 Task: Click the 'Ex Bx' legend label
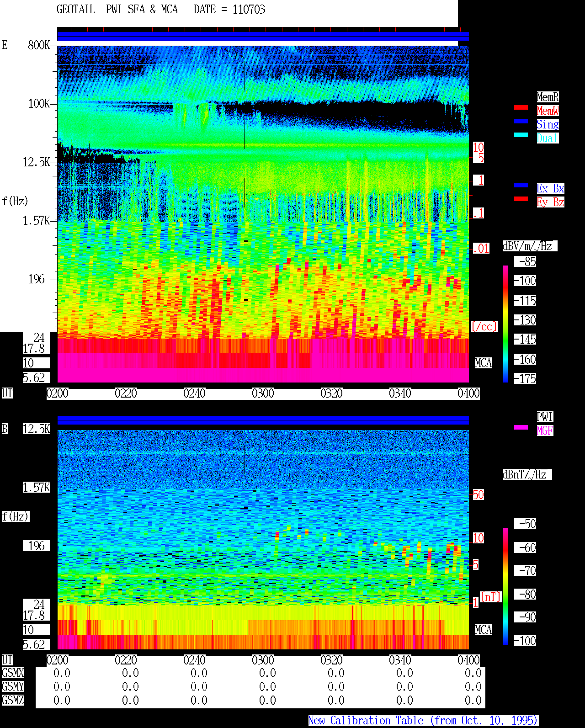point(550,188)
